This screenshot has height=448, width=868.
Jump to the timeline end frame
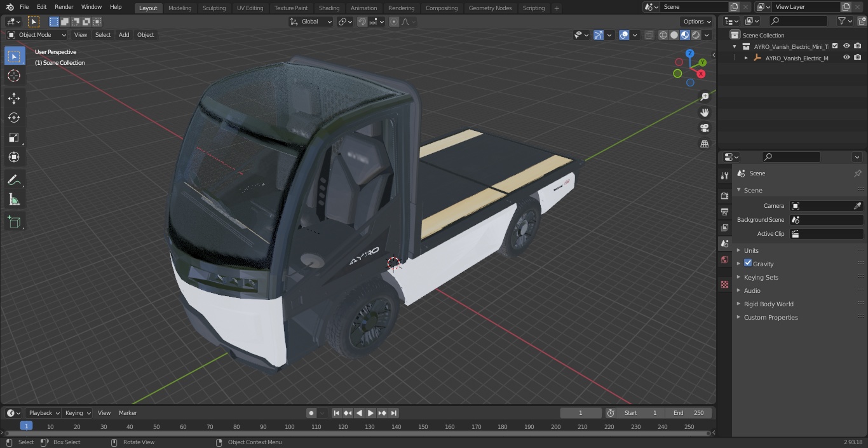tap(394, 413)
